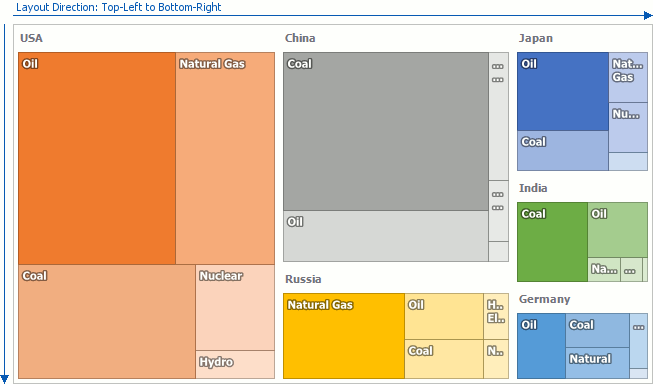Select Japan's 'Nu...' tile
The height and width of the screenshot is (384, 653).
click(628, 127)
